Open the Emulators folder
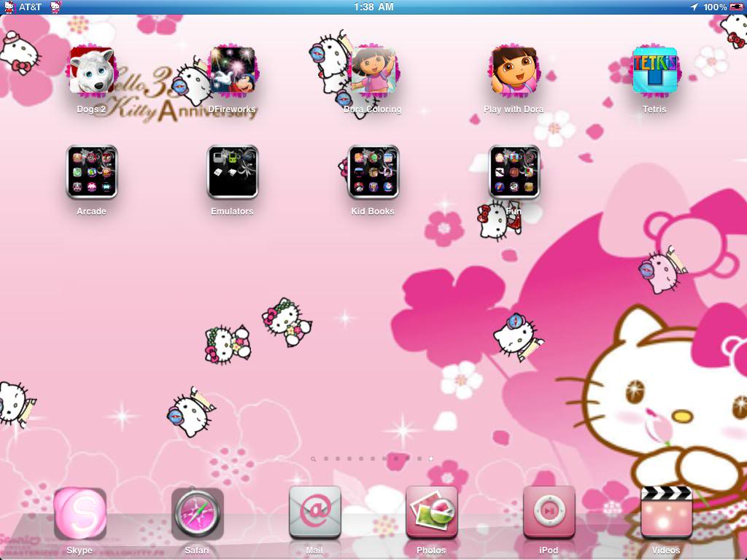The height and width of the screenshot is (560, 747). point(233,172)
